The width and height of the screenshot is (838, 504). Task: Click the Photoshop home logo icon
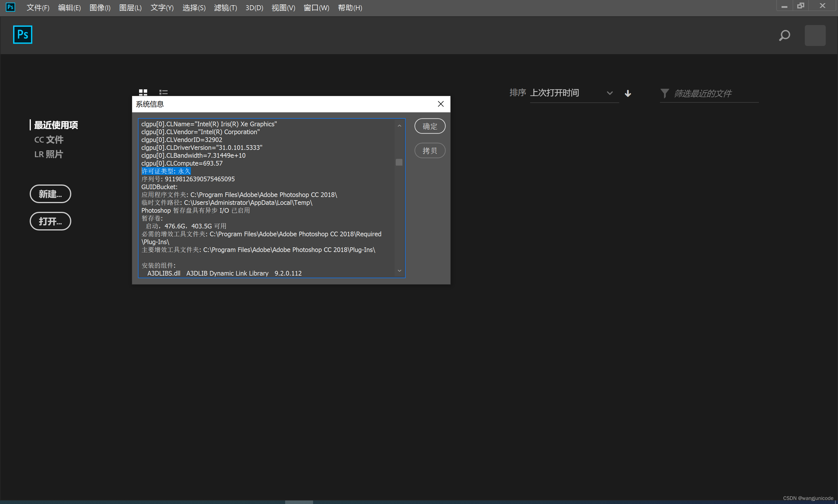pos(22,35)
